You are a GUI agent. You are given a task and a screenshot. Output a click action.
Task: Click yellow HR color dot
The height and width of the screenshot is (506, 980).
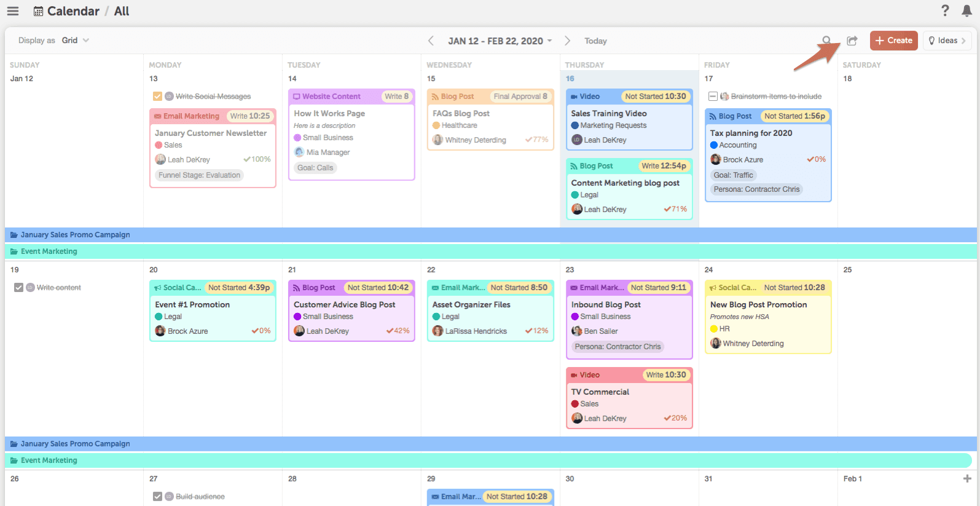[x=714, y=329]
